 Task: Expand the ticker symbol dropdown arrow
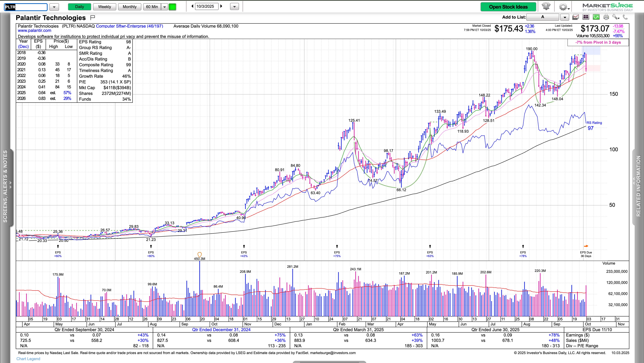coord(54,7)
